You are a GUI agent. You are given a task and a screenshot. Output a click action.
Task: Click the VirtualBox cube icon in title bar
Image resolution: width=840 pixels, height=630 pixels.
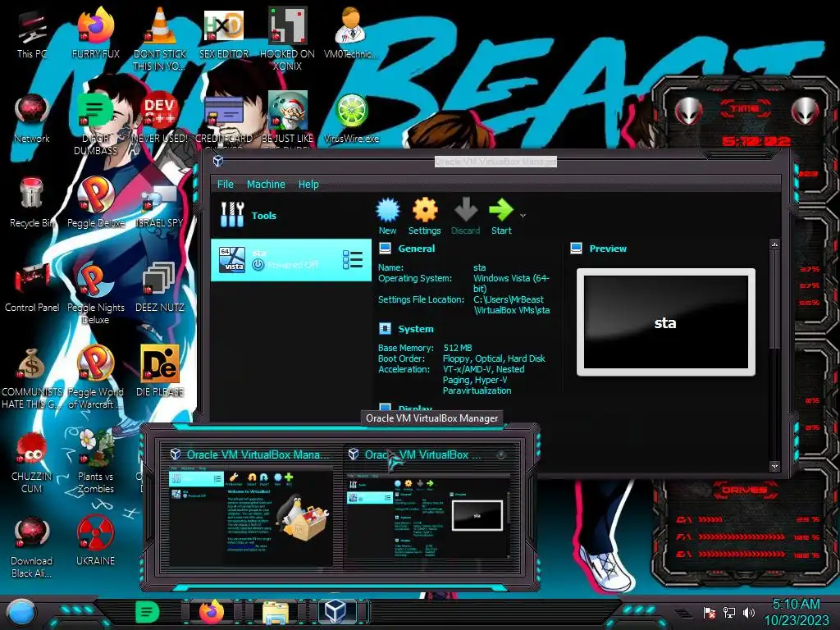[x=218, y=161]
